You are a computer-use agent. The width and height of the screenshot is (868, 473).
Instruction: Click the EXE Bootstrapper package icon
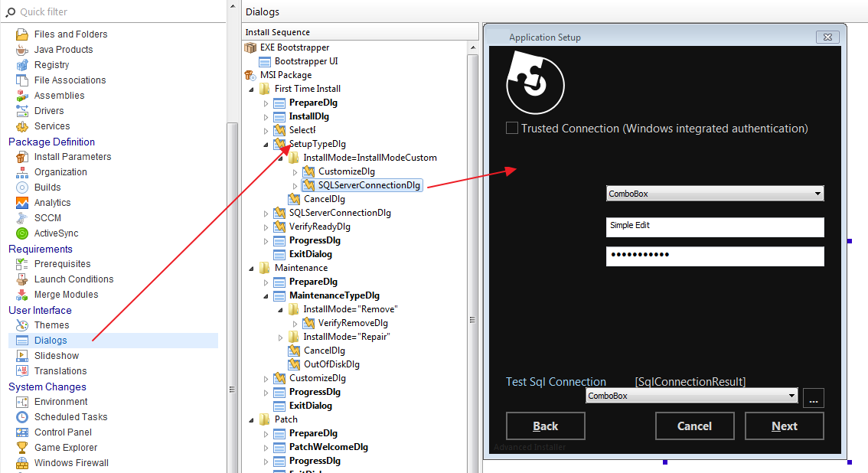pos(250,47)
